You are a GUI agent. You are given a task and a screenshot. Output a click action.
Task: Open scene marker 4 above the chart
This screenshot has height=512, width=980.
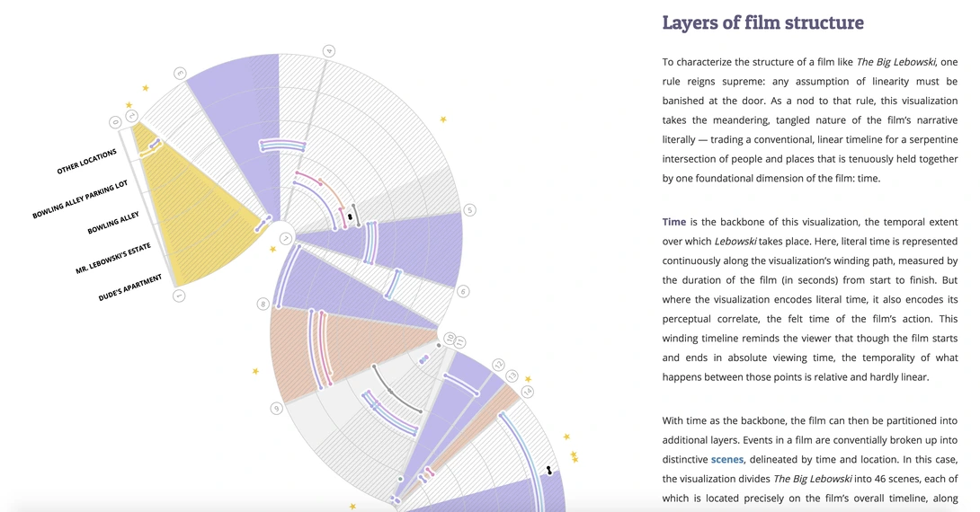329,51
